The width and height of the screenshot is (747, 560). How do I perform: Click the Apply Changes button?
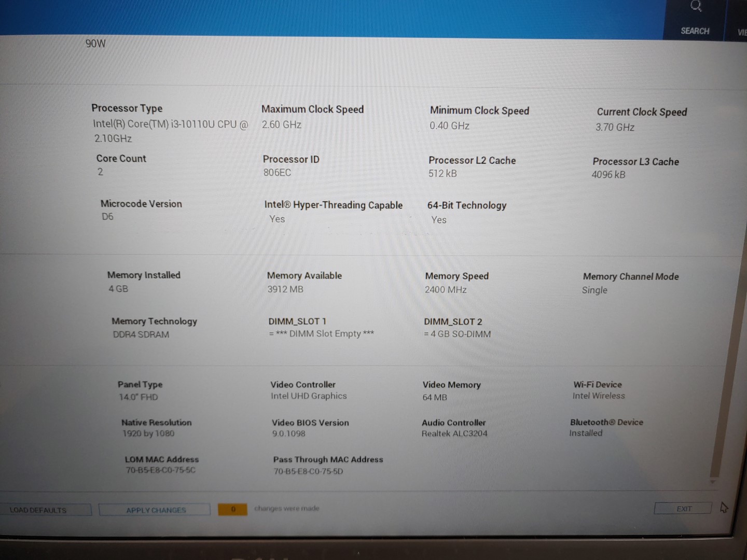(x=155, y=510)
